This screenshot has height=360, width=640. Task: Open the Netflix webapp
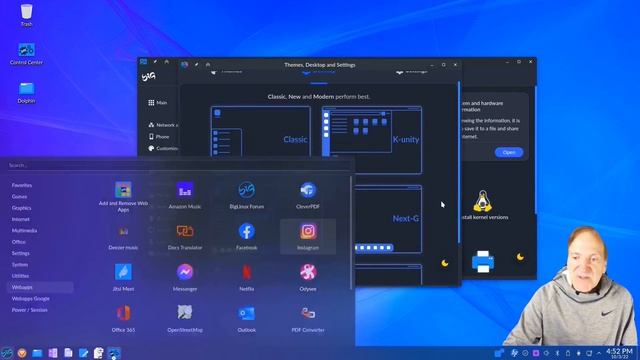click(x=247, y=278)
